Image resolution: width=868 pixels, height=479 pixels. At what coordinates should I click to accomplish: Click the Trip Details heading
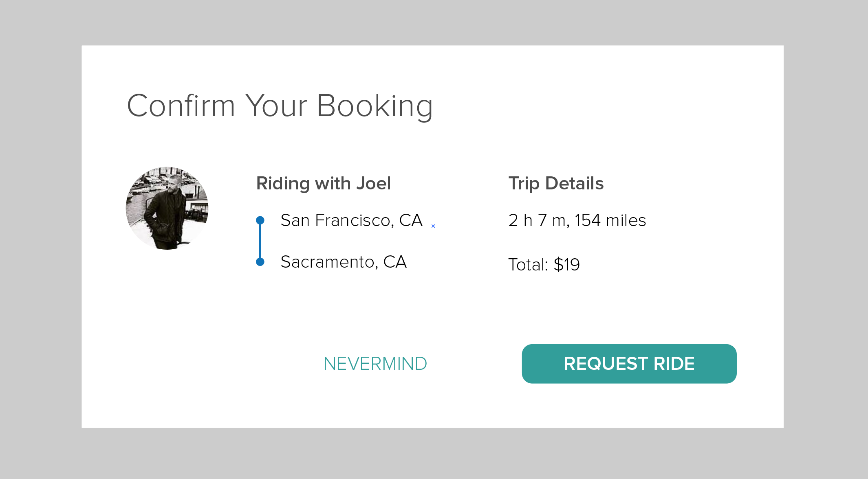(556, 183)
